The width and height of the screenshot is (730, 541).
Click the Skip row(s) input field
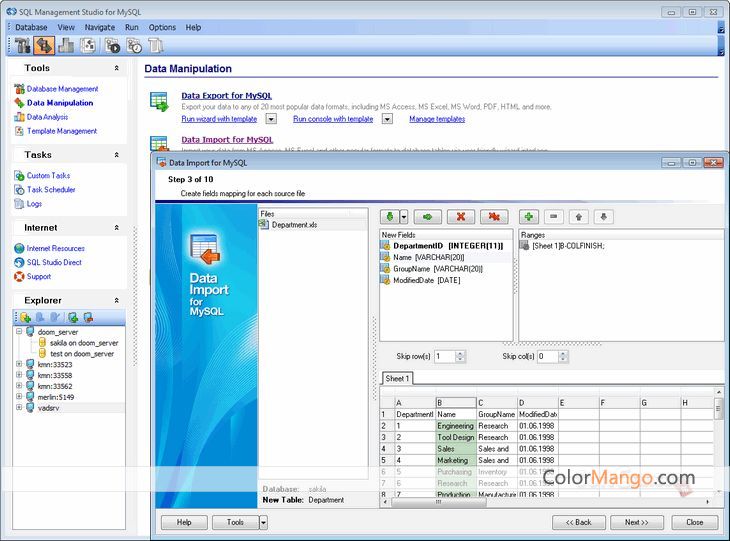click(x=445, y=357)
